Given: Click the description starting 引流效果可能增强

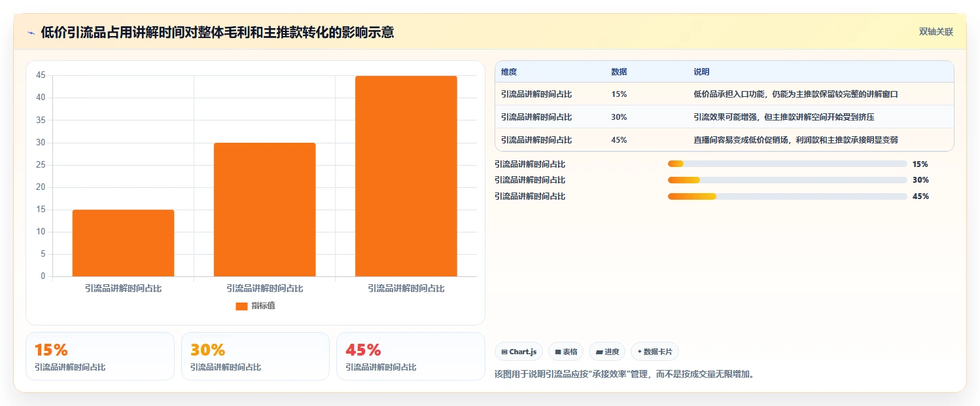Looking at the screenshot, I should [784, 117].
